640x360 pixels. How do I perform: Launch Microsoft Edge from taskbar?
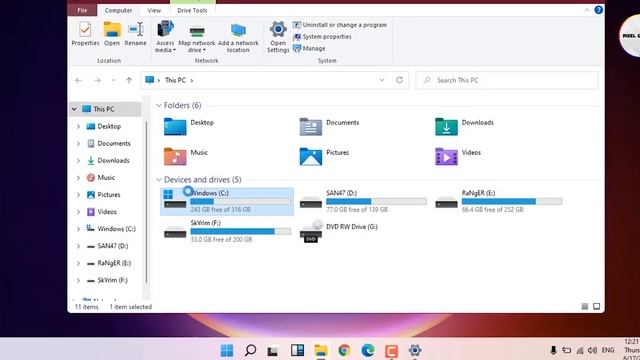[368, 350]
